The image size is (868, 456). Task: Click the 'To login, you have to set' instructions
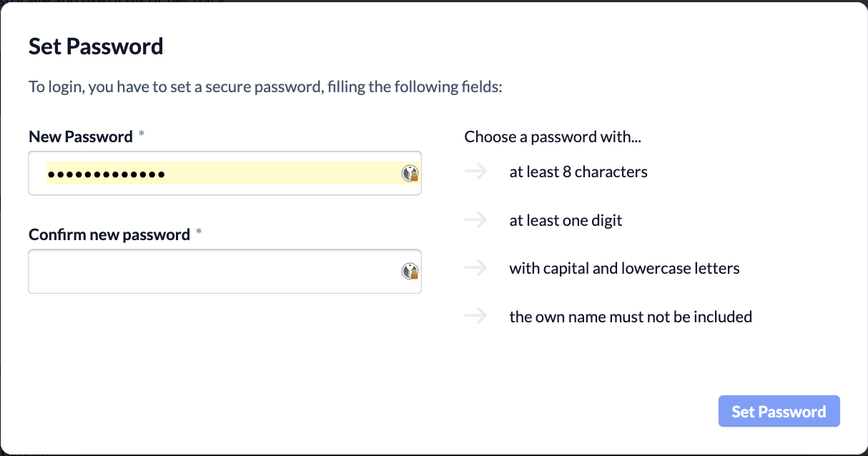pyautogui.click(x=266, y=87)
